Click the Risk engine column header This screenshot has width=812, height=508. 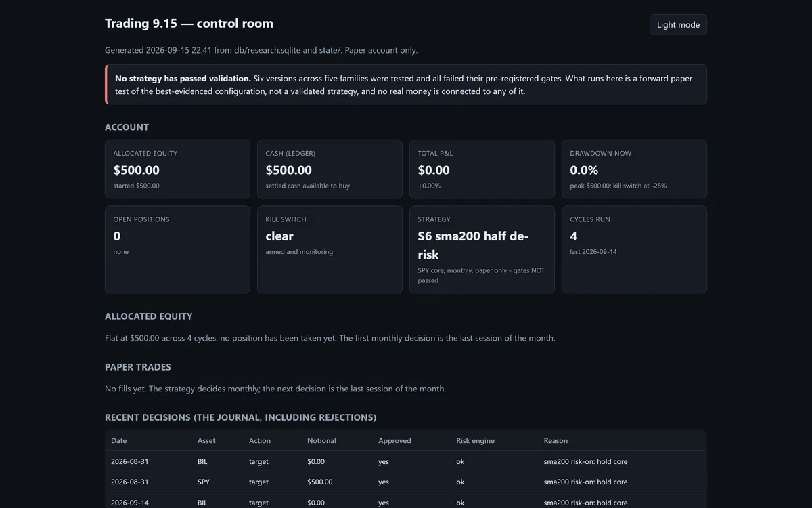(475, 440)
